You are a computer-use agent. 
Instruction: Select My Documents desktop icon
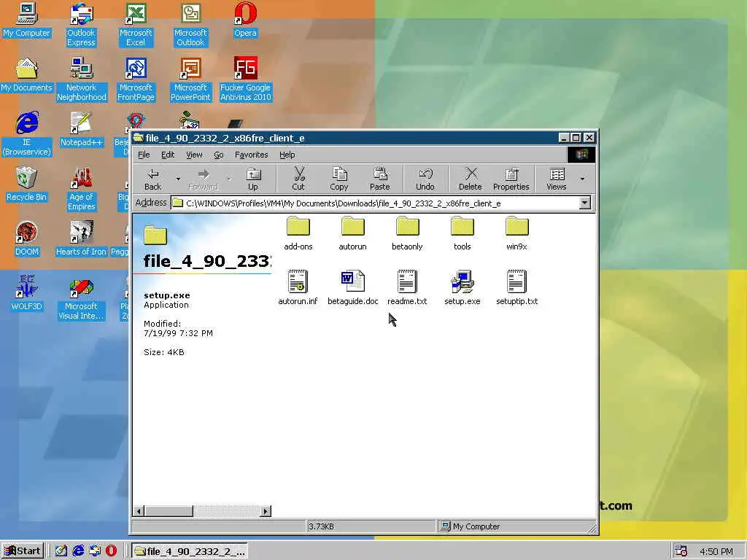27,75
